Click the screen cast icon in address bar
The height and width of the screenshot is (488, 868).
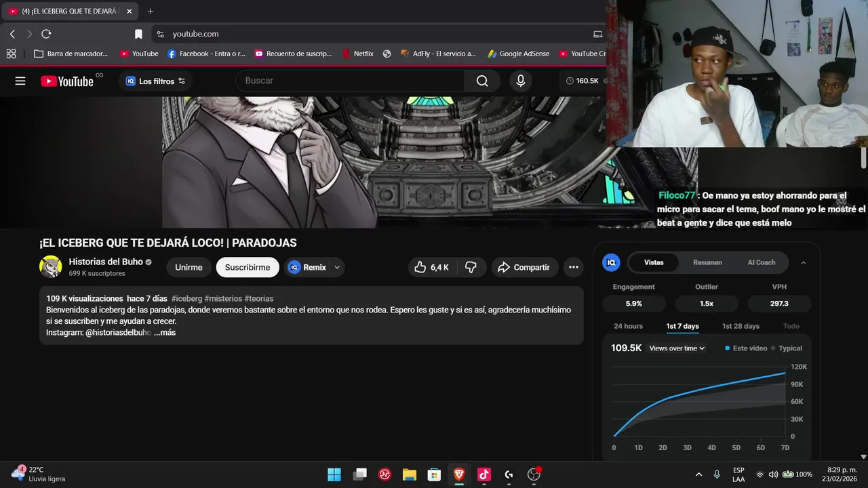(x=597, y=34)
